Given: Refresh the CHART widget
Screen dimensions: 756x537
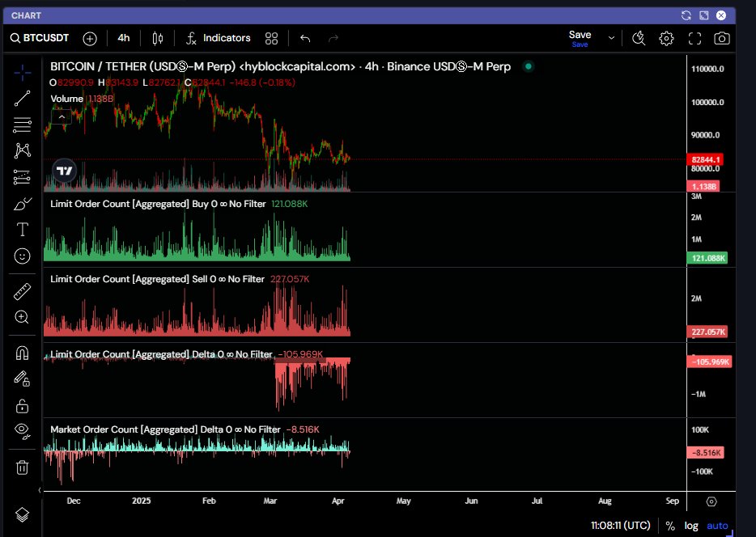Looking at the screenshot, I should [686, 15].
